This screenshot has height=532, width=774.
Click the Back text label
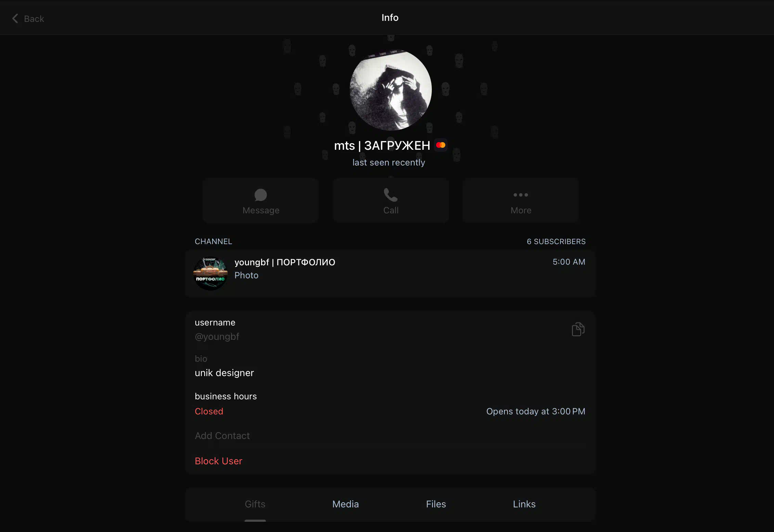click(x=34, y=19)
